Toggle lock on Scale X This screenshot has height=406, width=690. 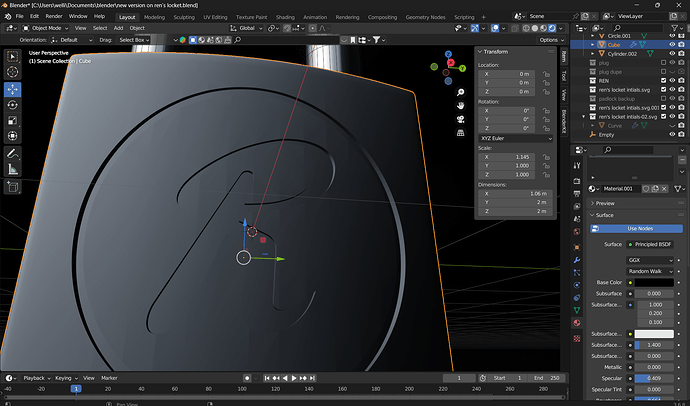546,157
